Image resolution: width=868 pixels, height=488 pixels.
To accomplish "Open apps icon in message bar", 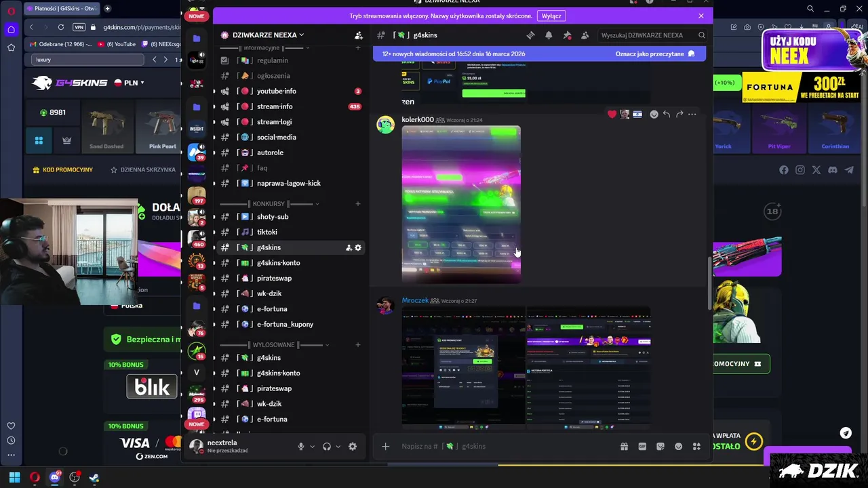I will pyautogui.click(x=696, y=446).
